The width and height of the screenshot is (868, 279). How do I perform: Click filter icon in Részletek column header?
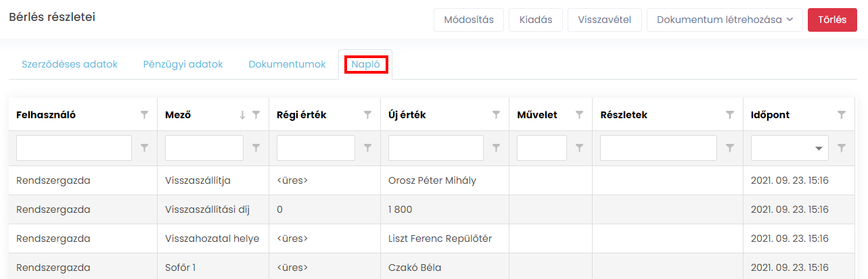730,115
